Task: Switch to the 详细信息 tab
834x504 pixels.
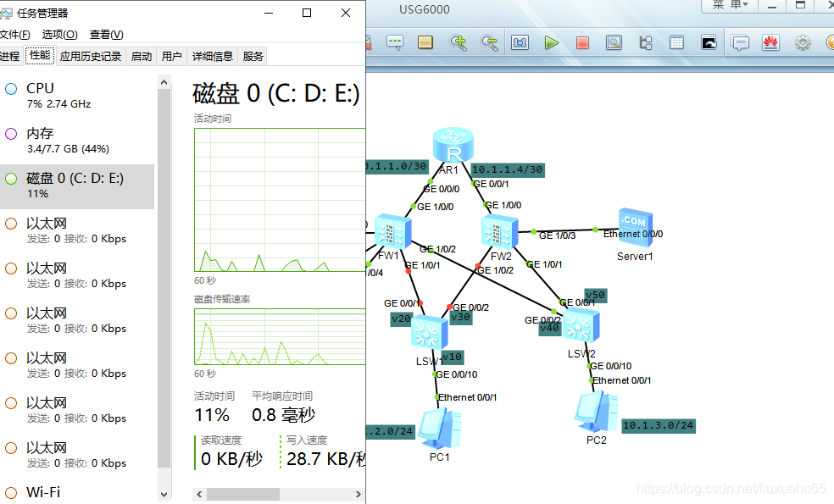Action: pos(213,57)
